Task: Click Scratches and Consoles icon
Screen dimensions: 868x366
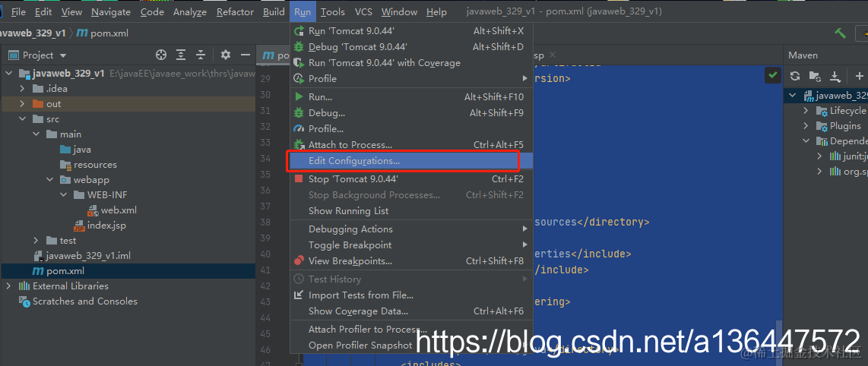Action: (24, 301)
